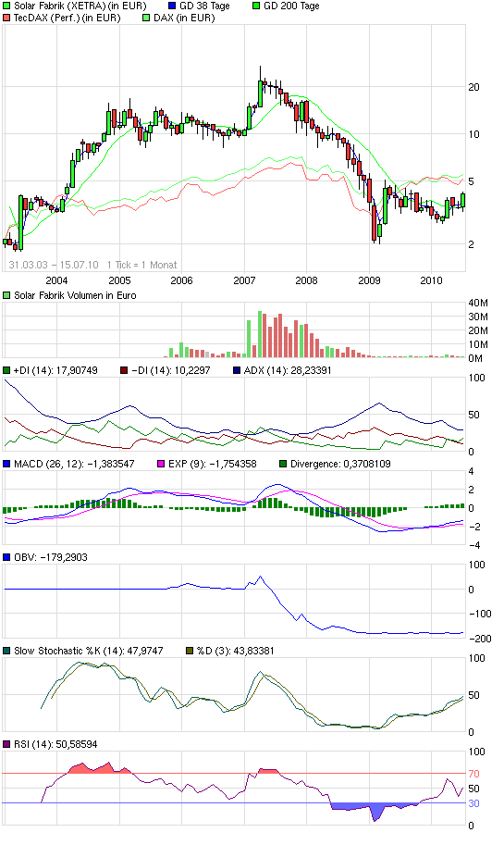This screenshot has height=845, width=504.
Task: Click the volume axis value 30M
Action: pos(478,317)
